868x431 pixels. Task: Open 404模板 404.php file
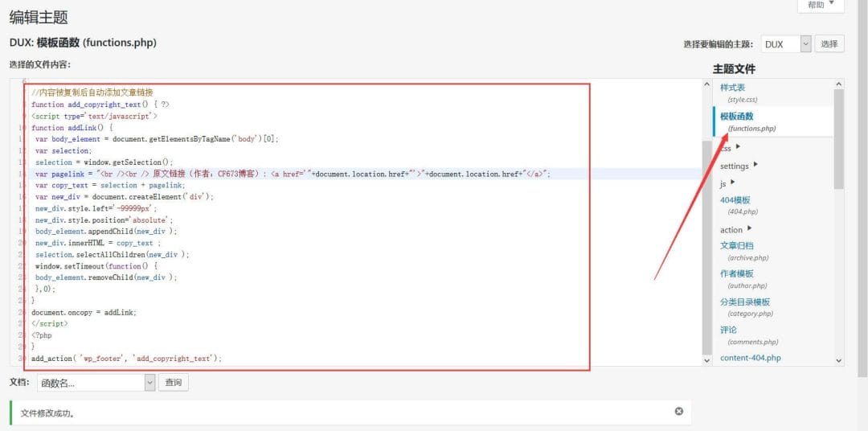pyautogui.click(x=735, y=199)
